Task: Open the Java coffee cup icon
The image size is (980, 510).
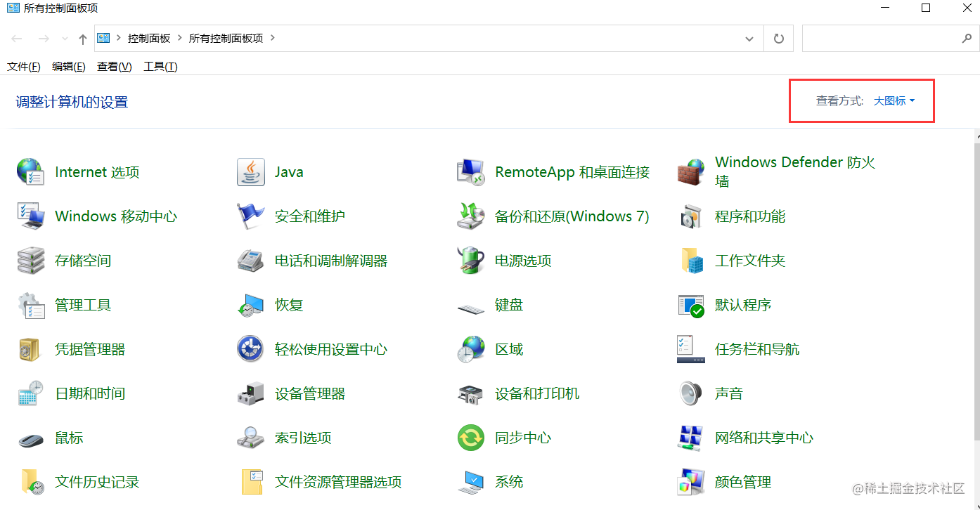Action: point(250,172)
